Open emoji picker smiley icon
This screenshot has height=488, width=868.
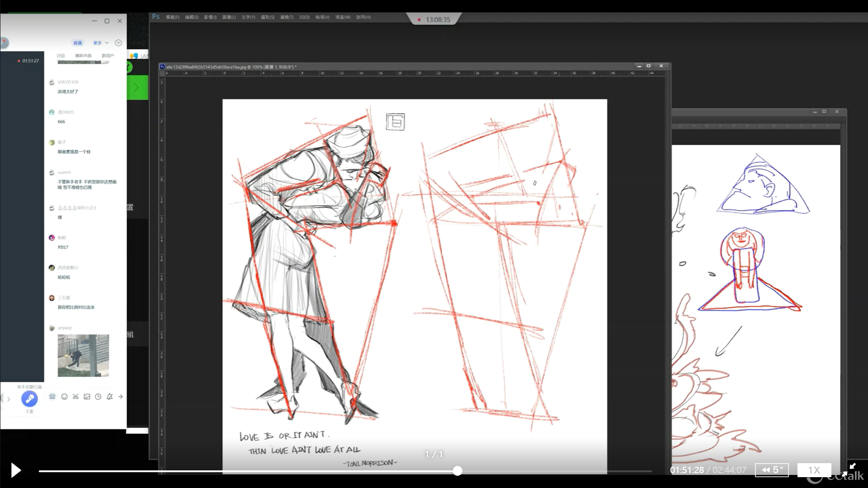64,396
